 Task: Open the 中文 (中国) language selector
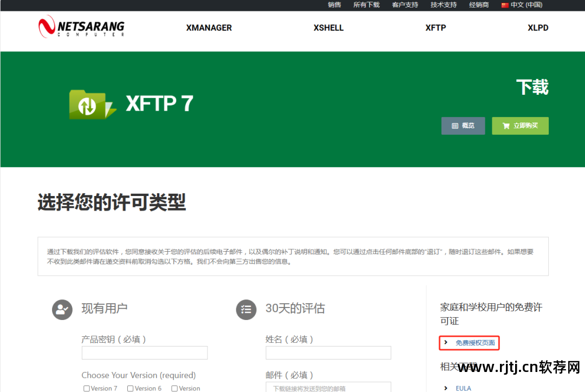click(522, 5)
